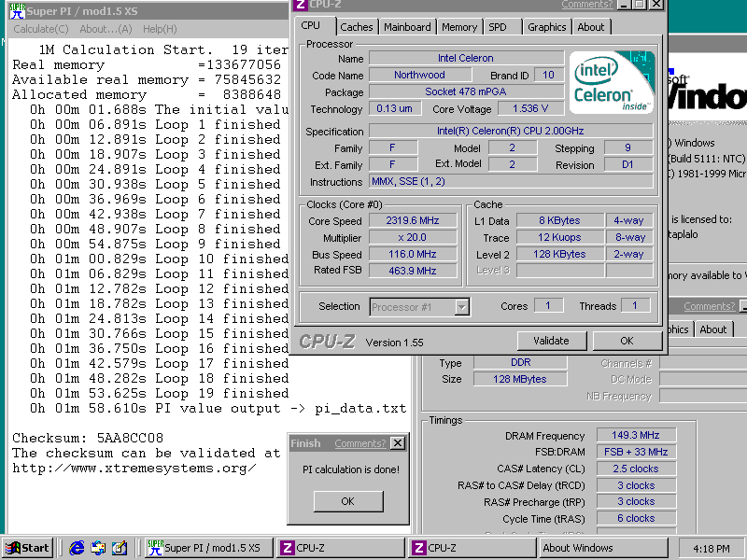747x560 pixels.
Task: Click the CPU-Z title bar Z icon
Action: coord(300,5)
